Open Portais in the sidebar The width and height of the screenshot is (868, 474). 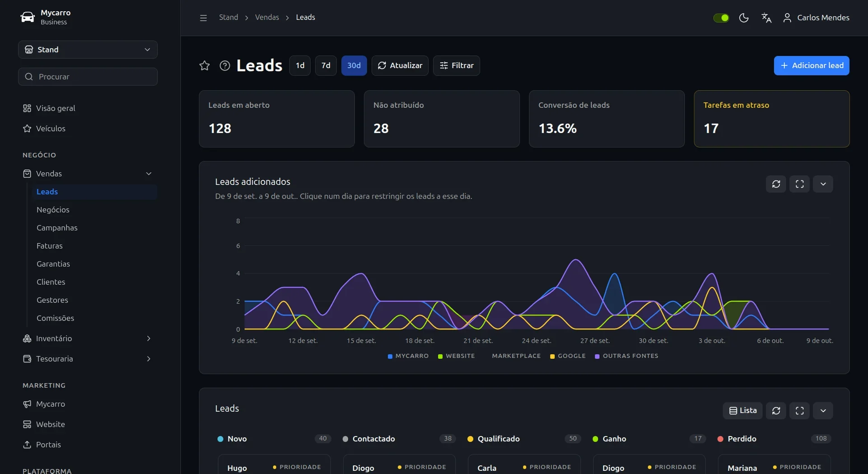[88, 445]
